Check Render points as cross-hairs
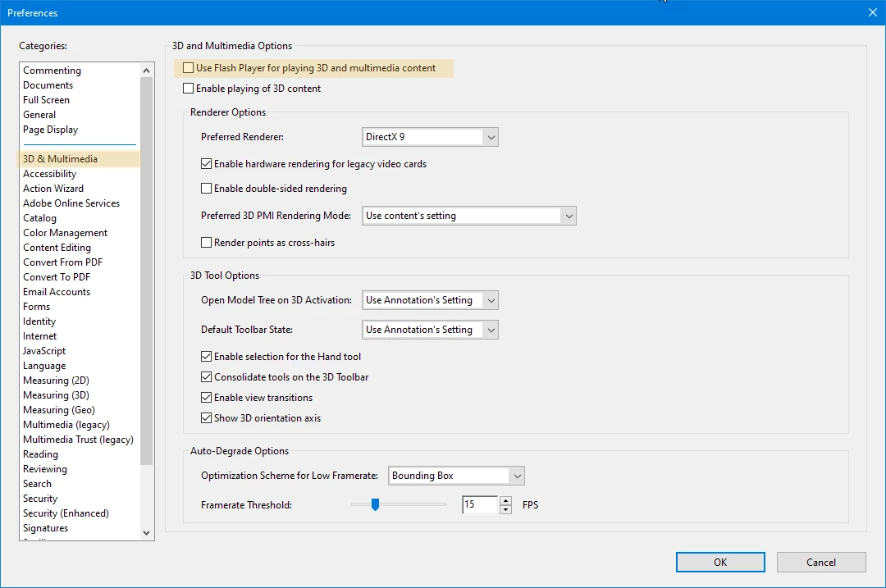The image size is (886, 588). point(206,242)
